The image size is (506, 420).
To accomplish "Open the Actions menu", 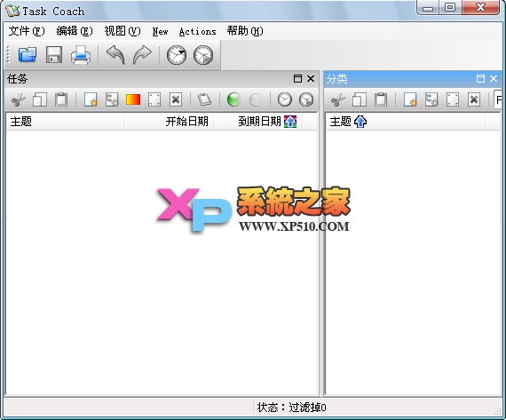I will [x=197, y=32].
